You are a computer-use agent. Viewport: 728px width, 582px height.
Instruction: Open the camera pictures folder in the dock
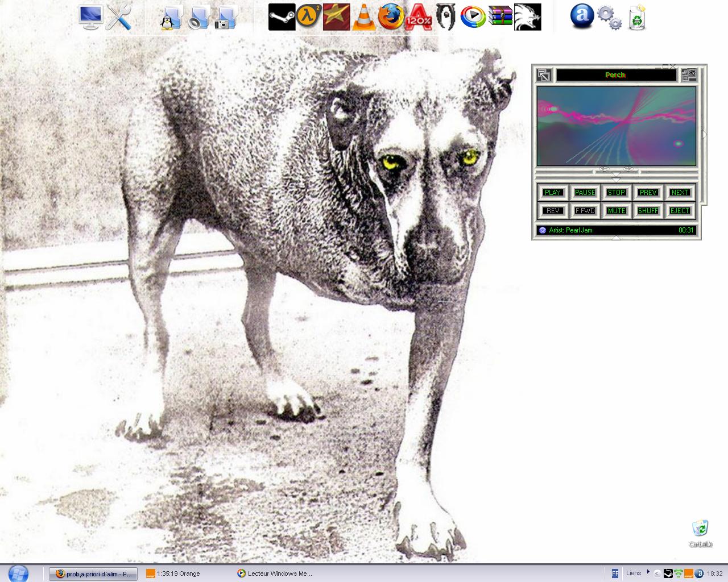225,18
